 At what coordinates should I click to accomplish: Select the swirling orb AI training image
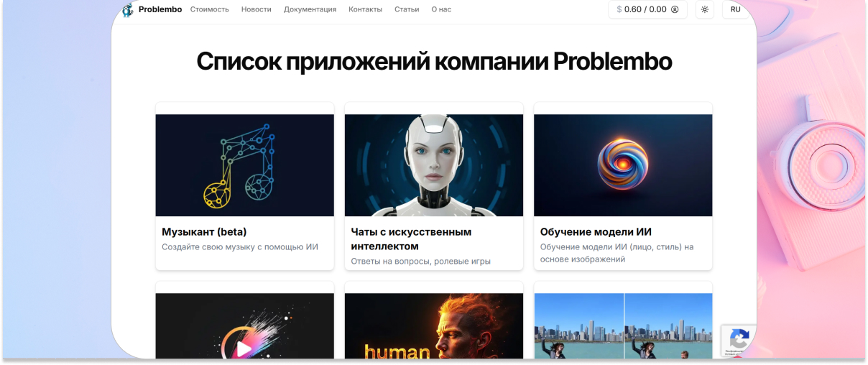tap(623, 165)
